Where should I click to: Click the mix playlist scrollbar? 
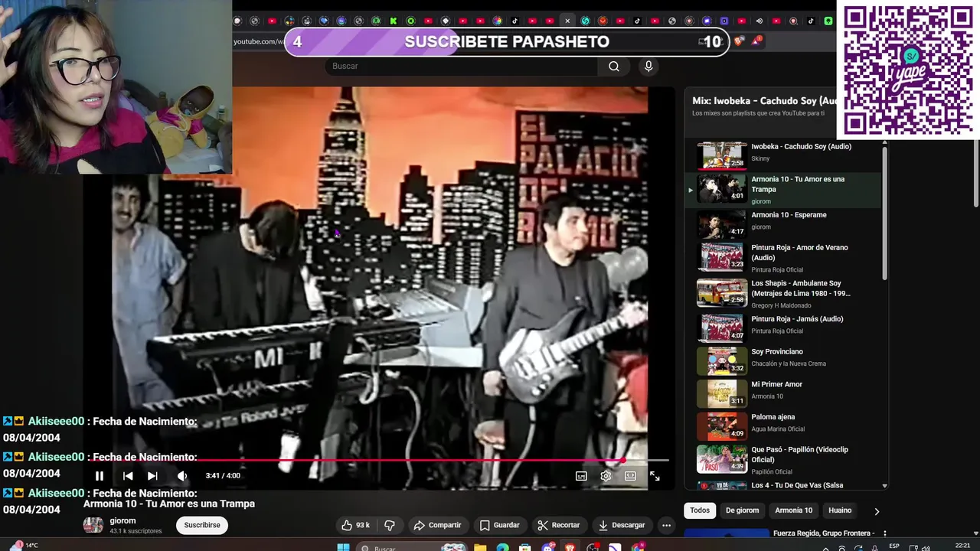pos(885,213)
